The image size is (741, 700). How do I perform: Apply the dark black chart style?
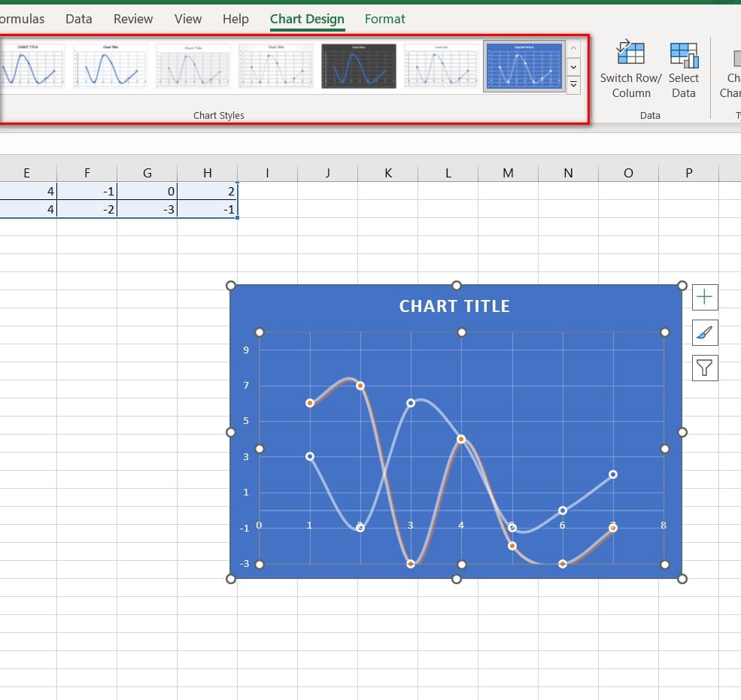tap(358, 66)
